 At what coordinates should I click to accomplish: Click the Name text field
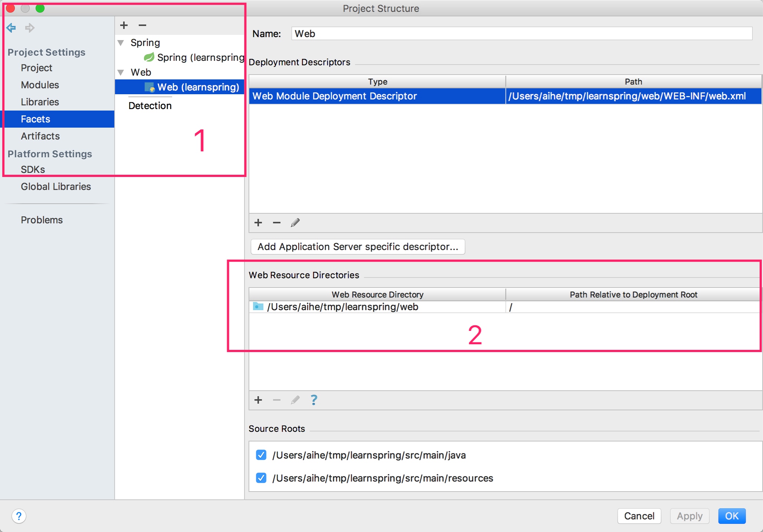point(521,34)
